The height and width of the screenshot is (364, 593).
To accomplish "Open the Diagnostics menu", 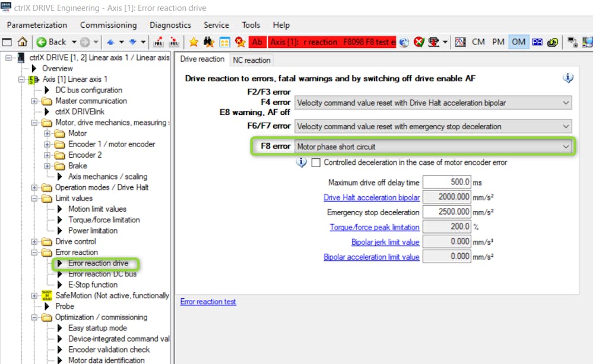I will [x=170, y=25].
